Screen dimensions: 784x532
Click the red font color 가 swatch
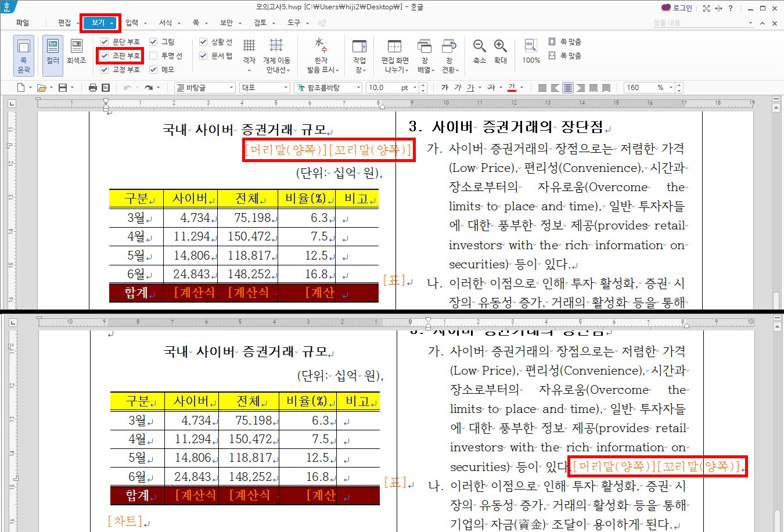[x=512, y=88]
